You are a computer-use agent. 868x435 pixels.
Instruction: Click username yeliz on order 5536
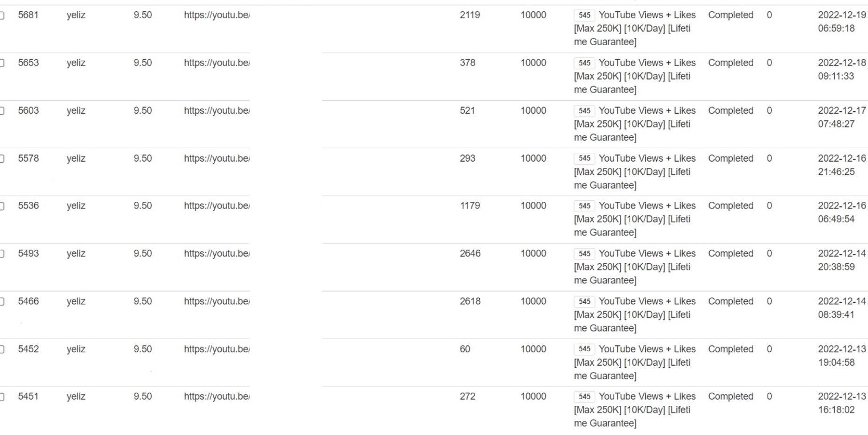point(76,206)
